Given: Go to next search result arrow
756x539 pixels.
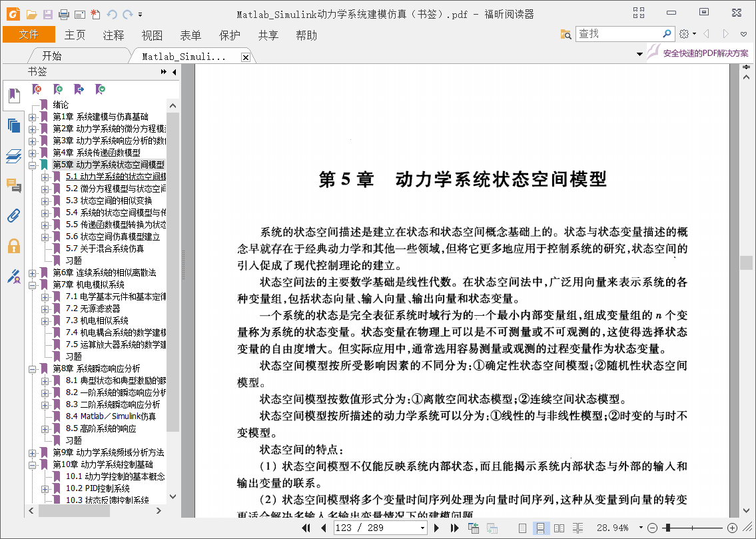Looking at the screenshot, I should [x=725, y=34].
